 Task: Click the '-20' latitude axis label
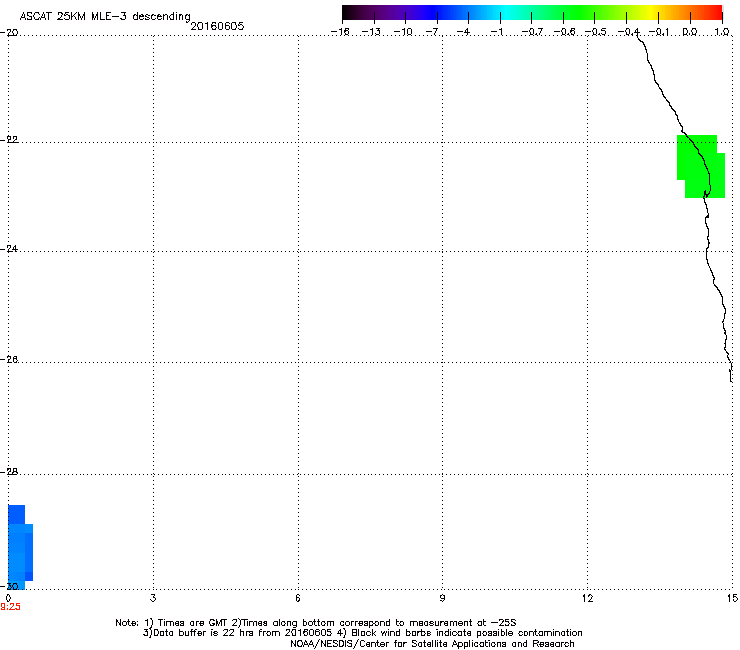click(x=9, y=33)
